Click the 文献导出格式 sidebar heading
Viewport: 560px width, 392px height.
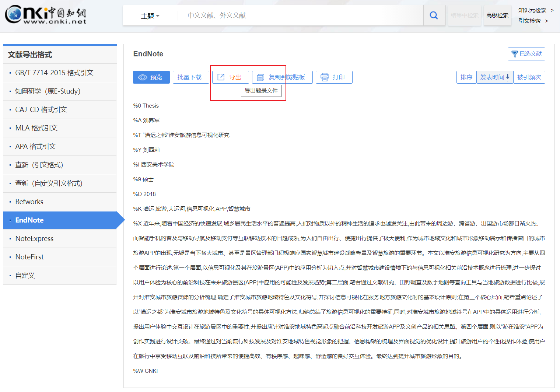[30, 55]
